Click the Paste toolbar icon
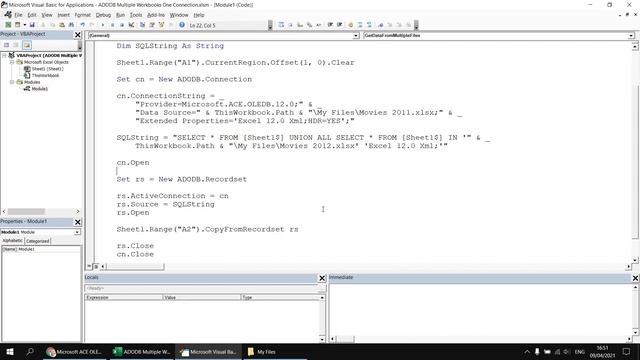Viewport: 640px width, 360px height. tap(62, 25)
